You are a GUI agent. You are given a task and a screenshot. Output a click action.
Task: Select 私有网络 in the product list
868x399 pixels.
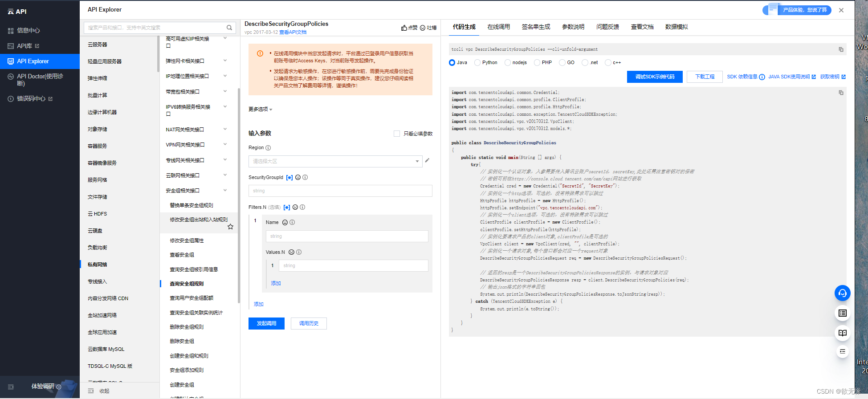coord(98,265)
